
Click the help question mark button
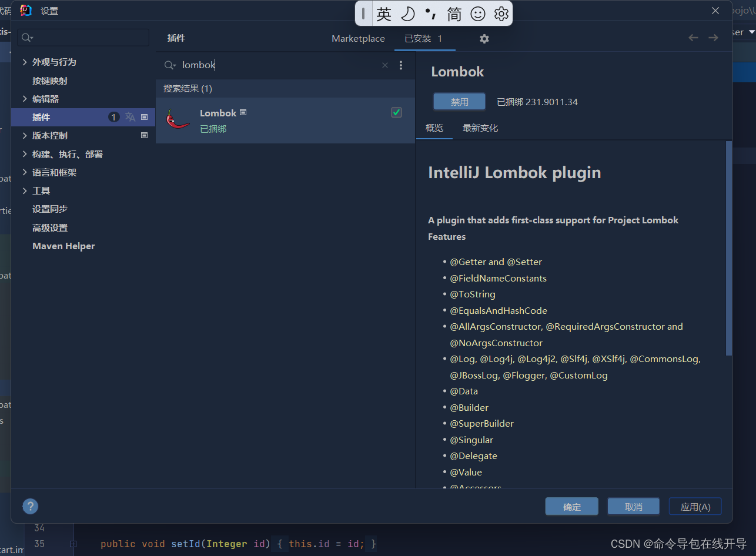(x=30, y=506)
